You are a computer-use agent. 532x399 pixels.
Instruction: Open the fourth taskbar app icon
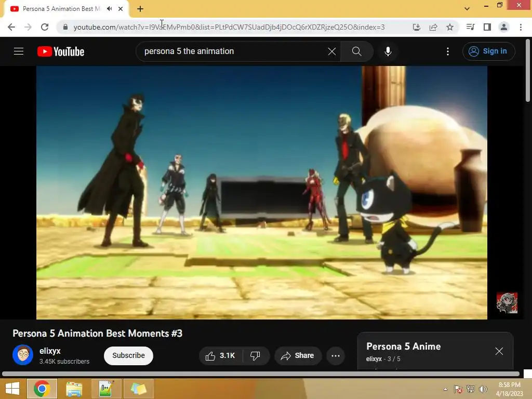pos(138,389)
